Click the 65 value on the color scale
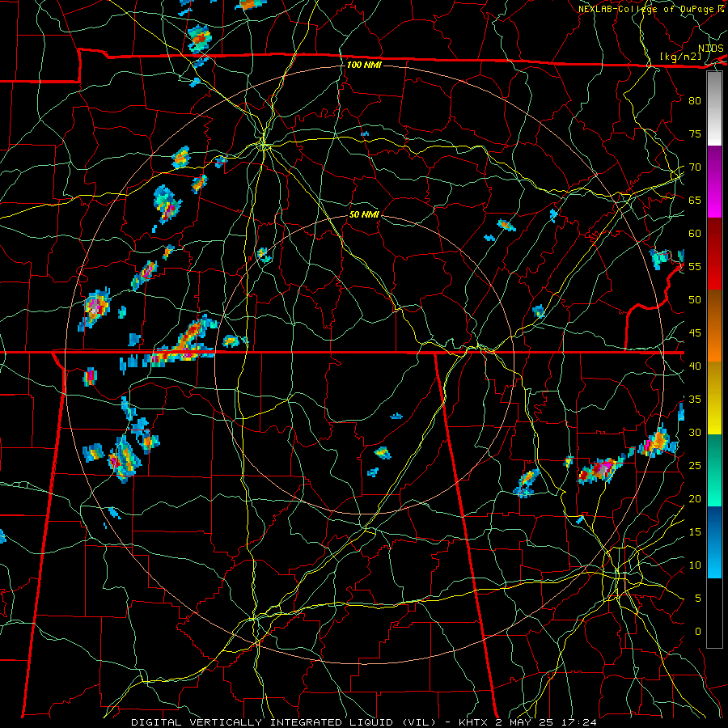Viewport: 728px width, 728px height. [695, 200]
